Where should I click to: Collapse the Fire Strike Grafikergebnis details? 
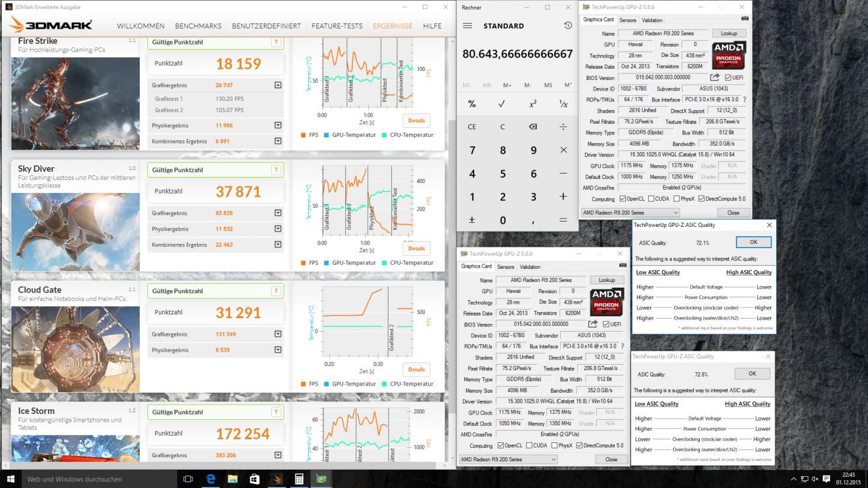(278, 85)
